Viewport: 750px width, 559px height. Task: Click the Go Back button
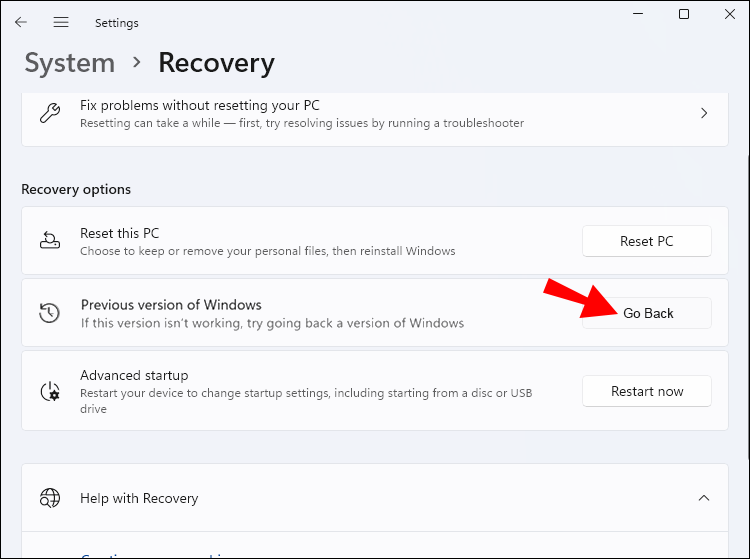tap(647, 313)
